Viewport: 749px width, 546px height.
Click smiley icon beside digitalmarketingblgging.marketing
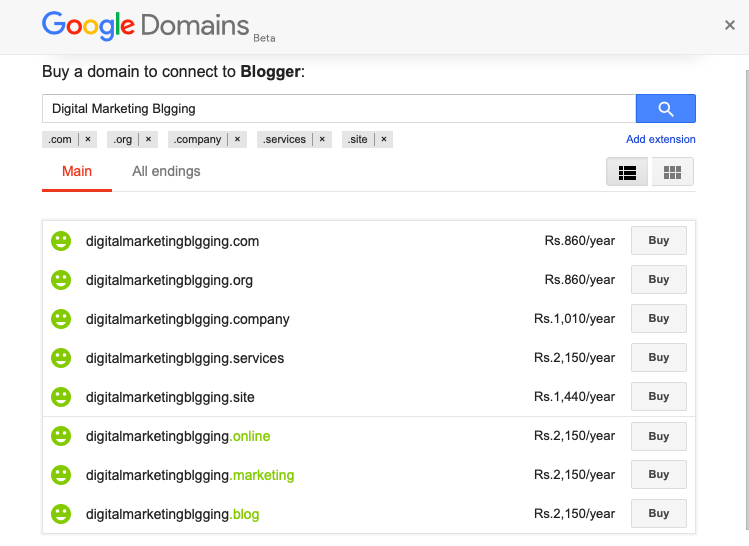pos(61,475)
